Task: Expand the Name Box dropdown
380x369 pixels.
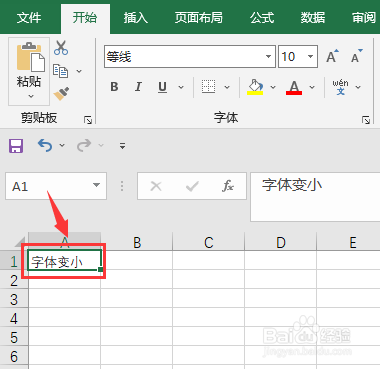Action: click(x=97, y=185)
